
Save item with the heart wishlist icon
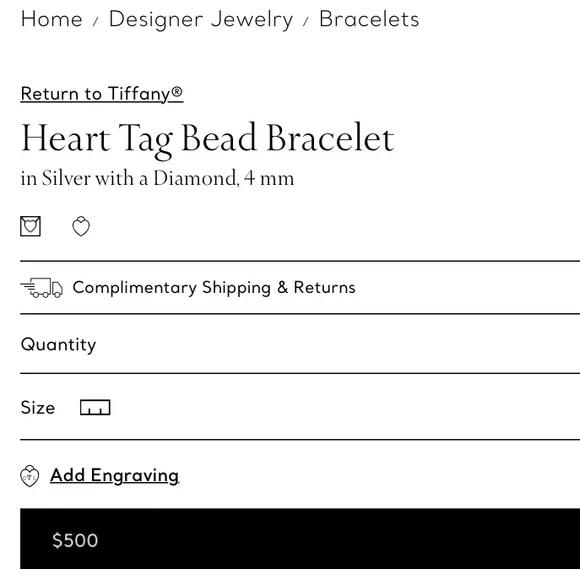81,226
